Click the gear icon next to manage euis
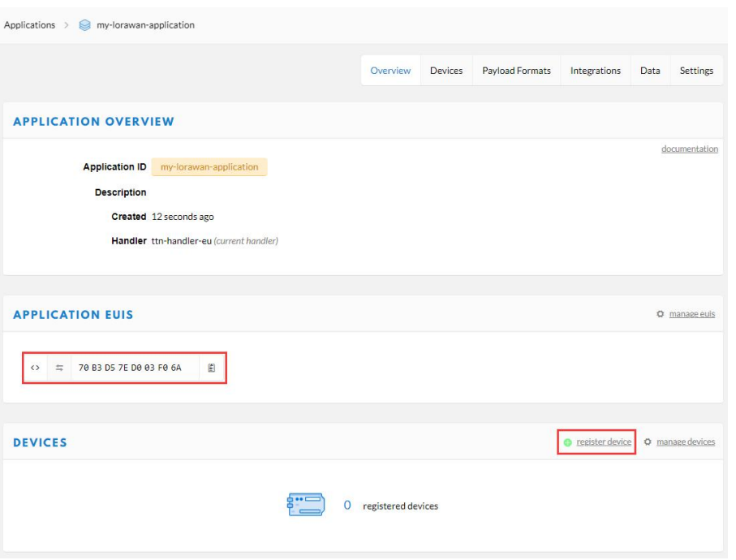This screenshot has height=560, width=736. (660, 314)
